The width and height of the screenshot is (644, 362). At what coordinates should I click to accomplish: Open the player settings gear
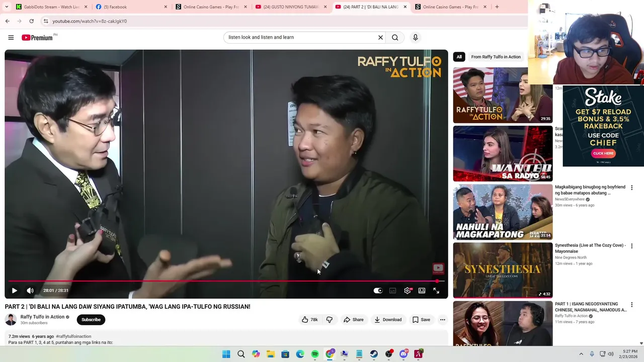coord(408,291)
